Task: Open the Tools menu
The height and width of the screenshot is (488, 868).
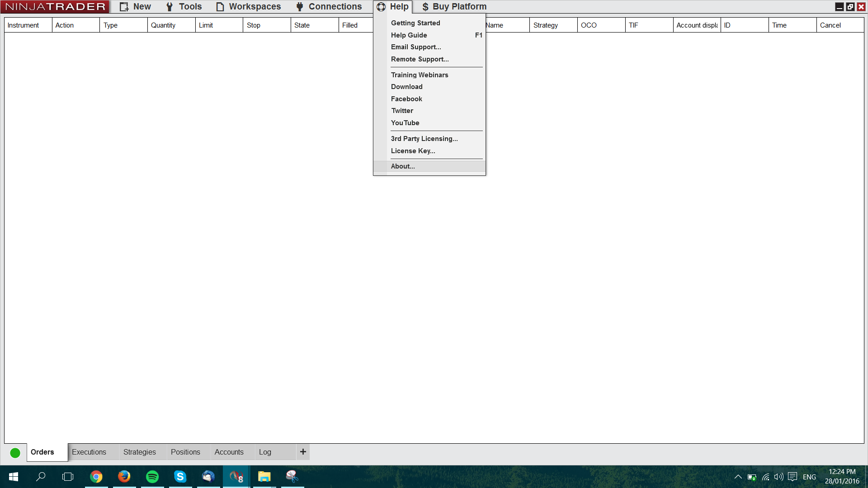Action: 184,7
